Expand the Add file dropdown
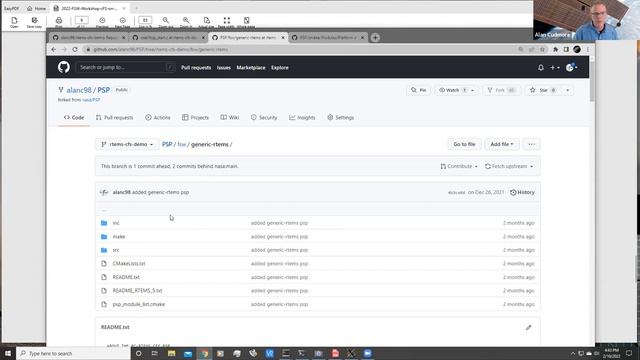 (x=502, y=144)
